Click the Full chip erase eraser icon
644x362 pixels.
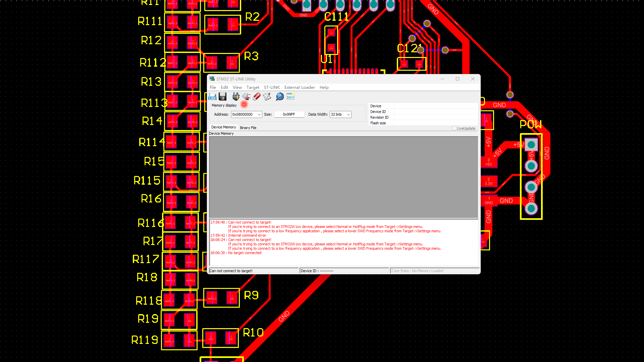tap(257, 97)
